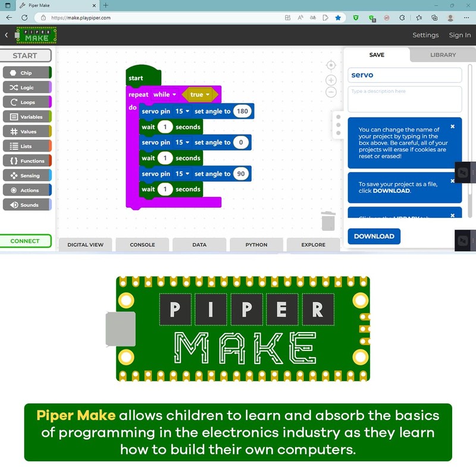This screenshot has width=476, height=476.
Task: Open the Loops block category
Action: pyautogui.click(x=26, y=102)
